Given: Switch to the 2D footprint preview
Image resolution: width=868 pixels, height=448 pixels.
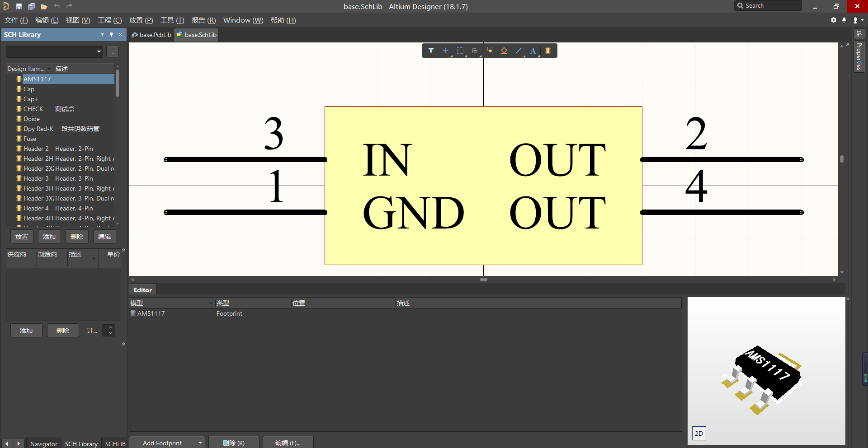Looking at the screenshot, I should [x=699, y=434].
